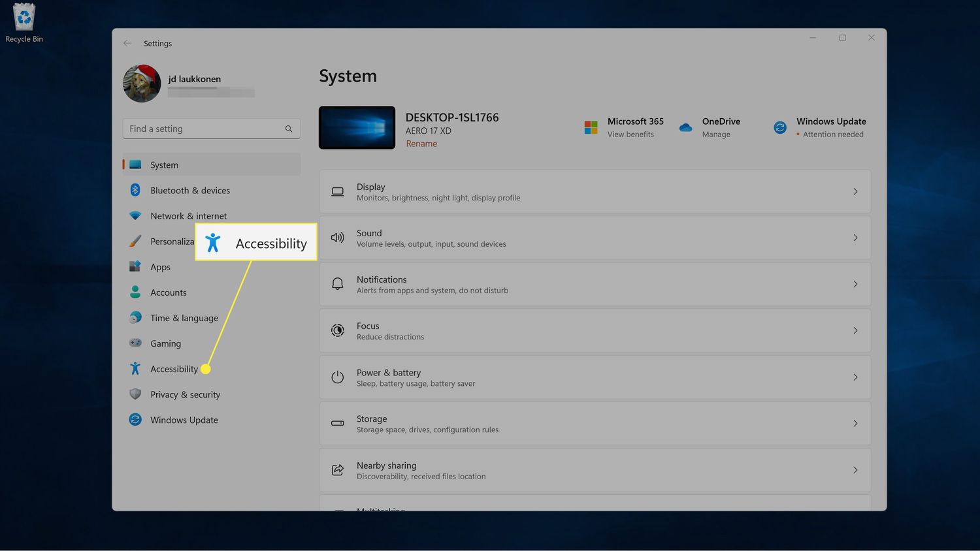
Task: Click the Accessibility figure icon in sidebar
Action: coord(135,368)
